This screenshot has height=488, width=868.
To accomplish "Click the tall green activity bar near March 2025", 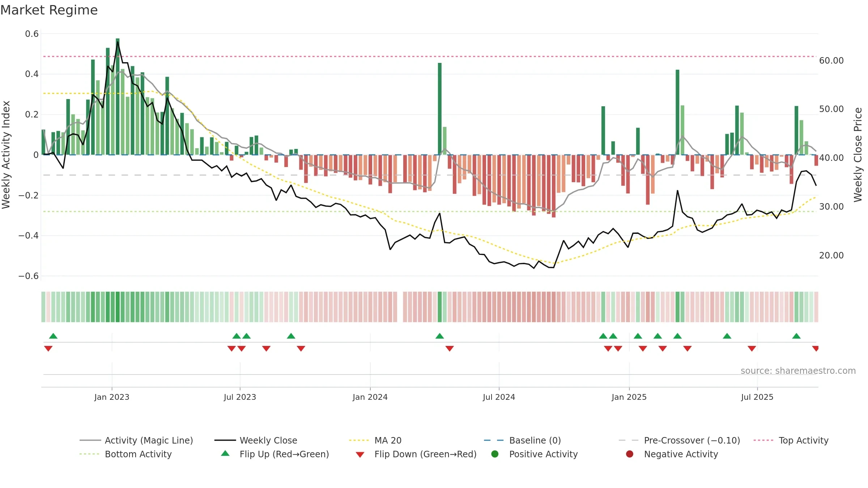I will [677, 112].
